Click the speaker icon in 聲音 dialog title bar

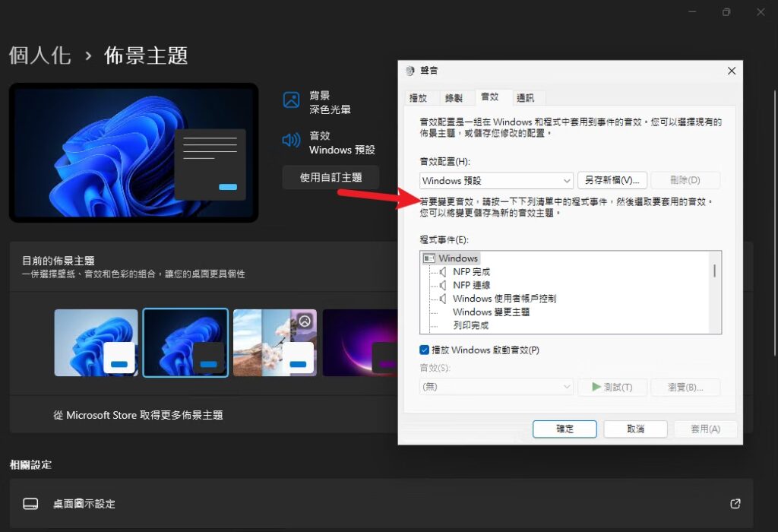coord(412,70)
